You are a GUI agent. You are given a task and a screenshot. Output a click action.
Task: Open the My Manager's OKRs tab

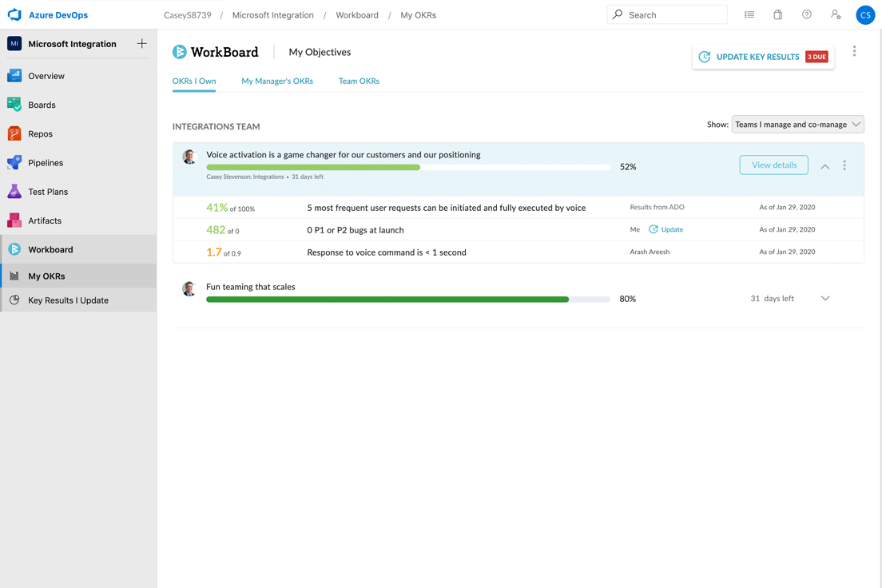(276, 81)
